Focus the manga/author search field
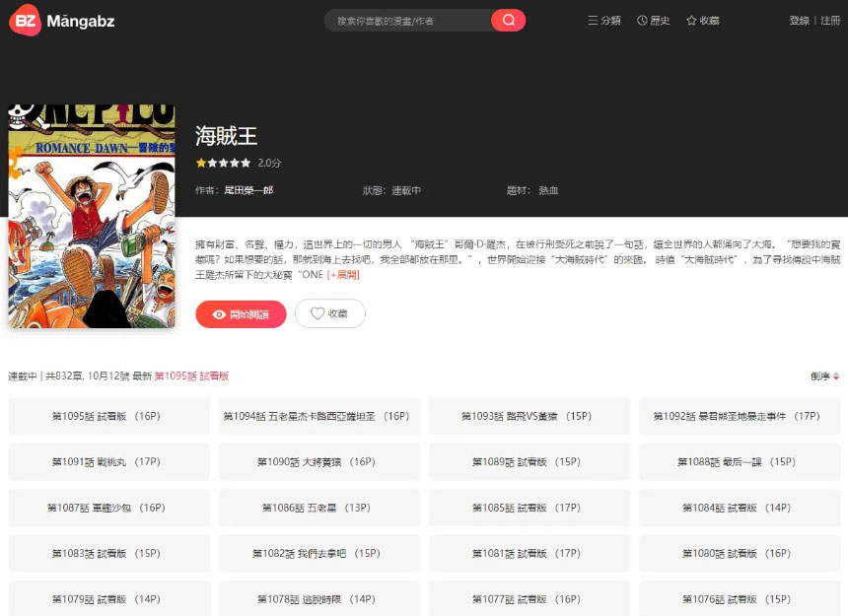Viewport: 848px width, 616px height. tap(408, 21)
